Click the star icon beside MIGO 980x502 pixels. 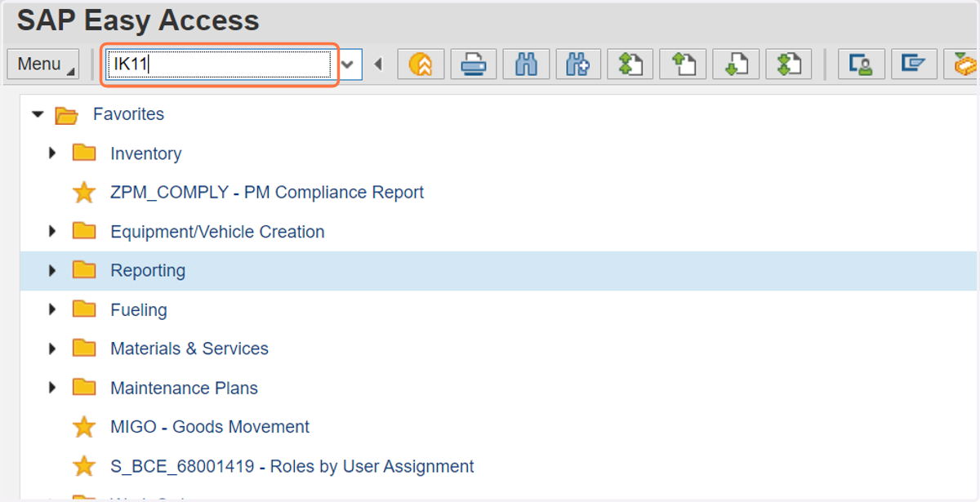click(x=84, y=427)
